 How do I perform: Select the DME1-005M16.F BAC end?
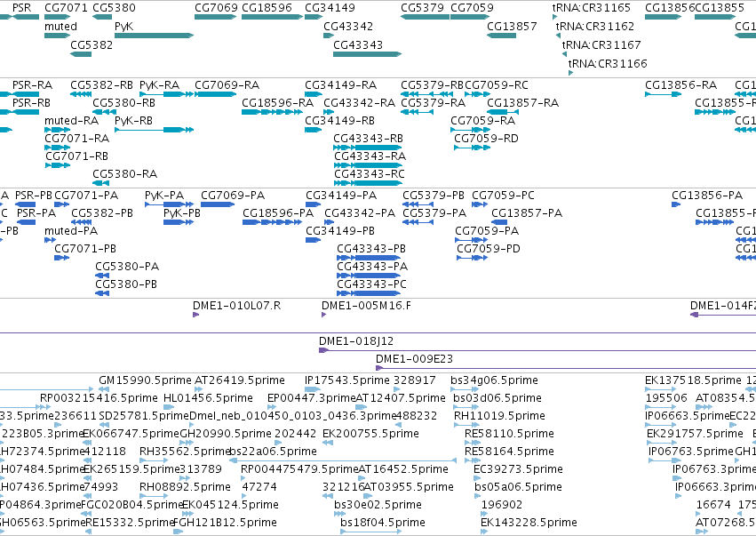pos(324,315)
